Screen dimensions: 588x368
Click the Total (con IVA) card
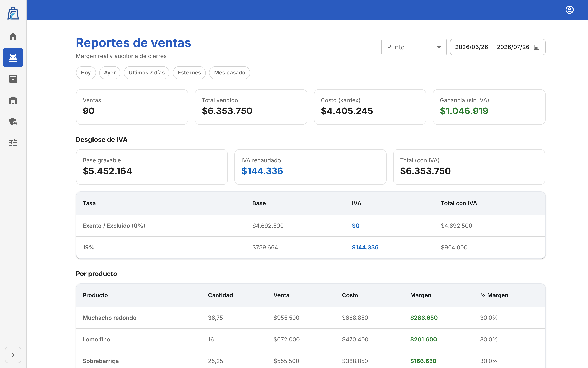click(x=469, y=167)
